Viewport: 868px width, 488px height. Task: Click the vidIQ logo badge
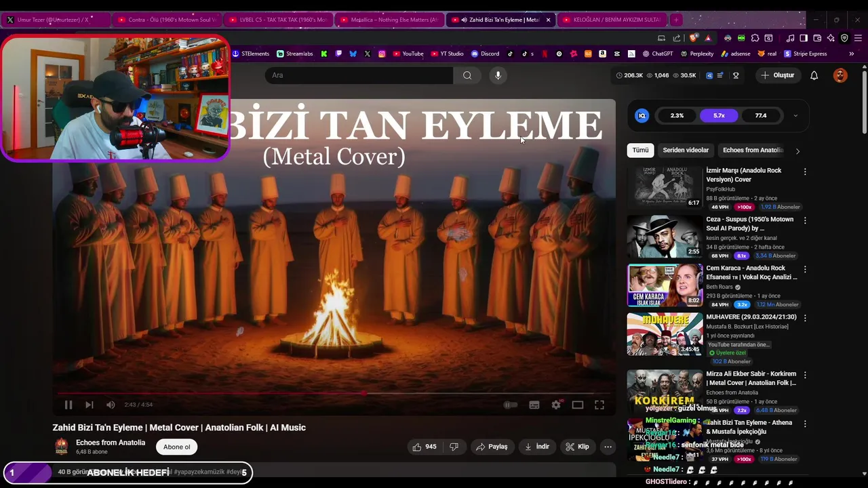click(x=642, y=116)
